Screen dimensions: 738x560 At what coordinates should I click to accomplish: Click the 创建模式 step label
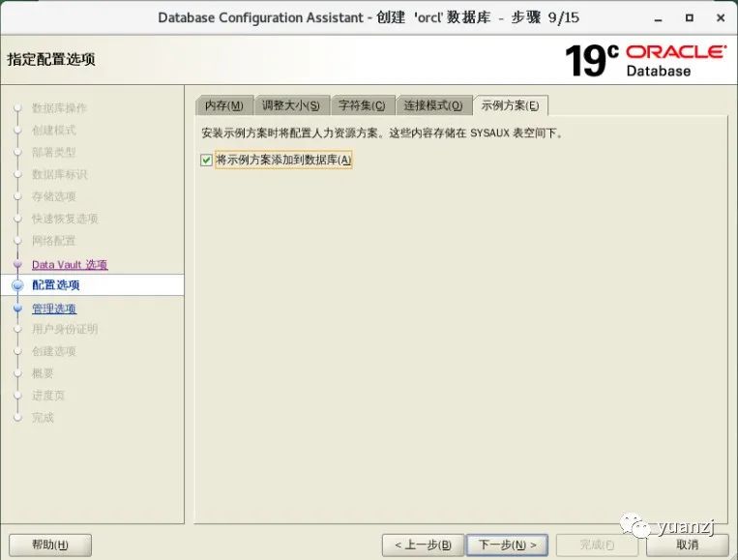click(53, 131)
